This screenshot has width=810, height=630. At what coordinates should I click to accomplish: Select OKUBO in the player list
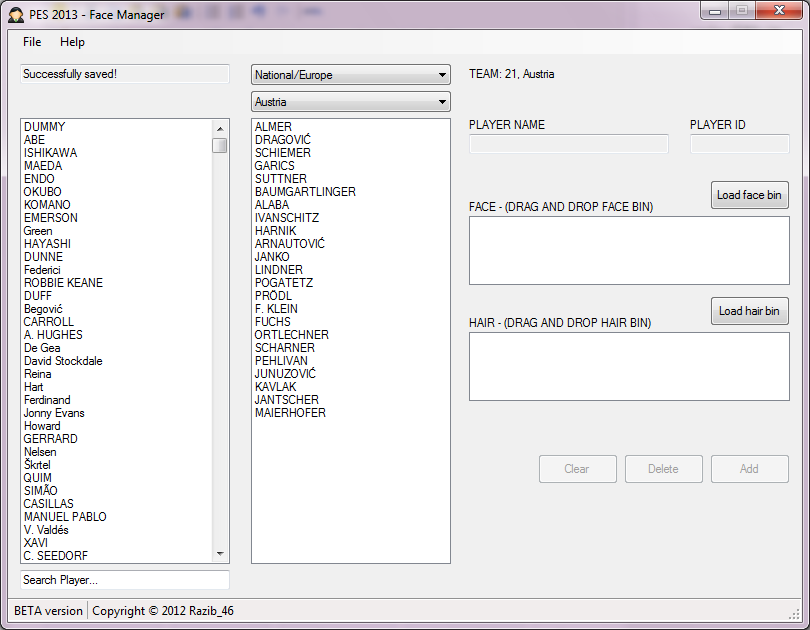click(117, 192)
